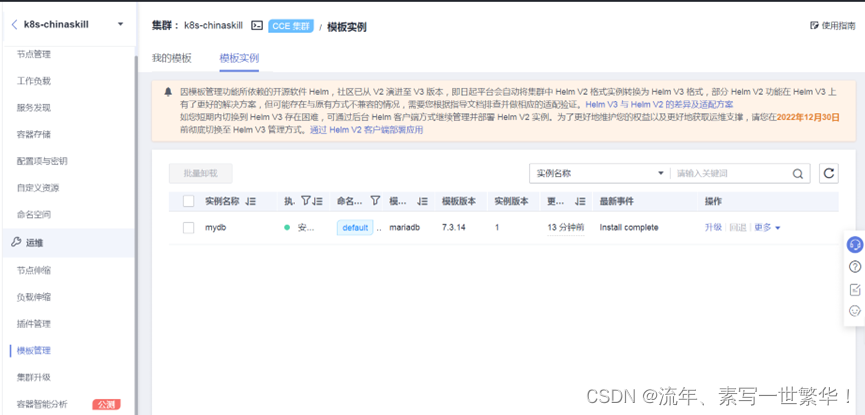
Task: Click the 最新事件 column header
Action: tap(617, 201)
